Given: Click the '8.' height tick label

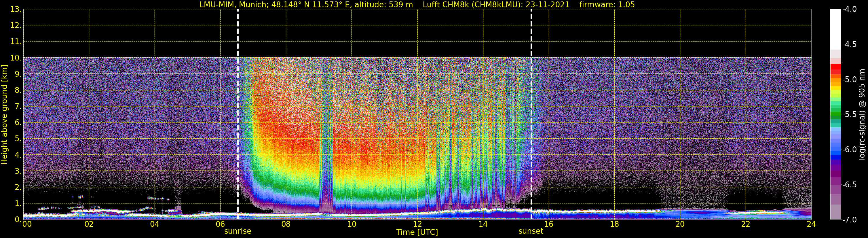Looking at the screenshot, I should pyautogui.click(x=18, y=90).
